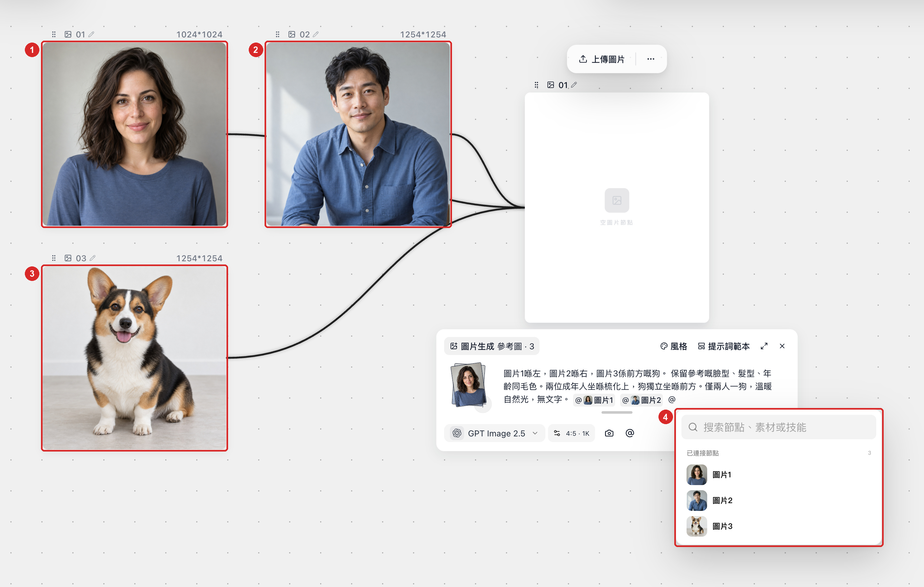Viewport: 924px width, 587px height.
Task: Click the 1254*1254 size label of node 02
Action: pyautogui.click(x=423, y=35)
